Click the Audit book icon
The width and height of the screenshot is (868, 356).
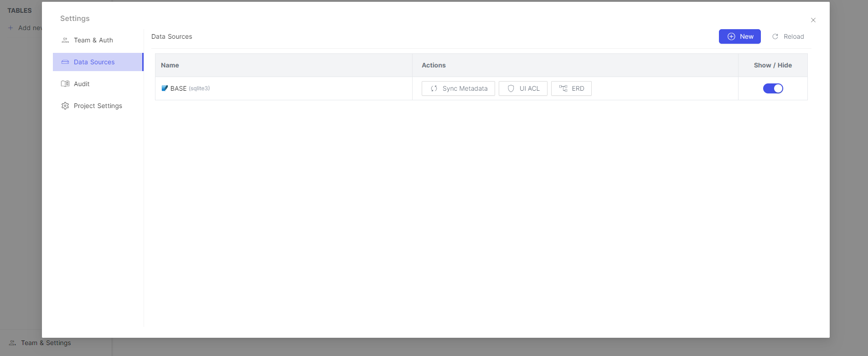(x=65, y=84)
